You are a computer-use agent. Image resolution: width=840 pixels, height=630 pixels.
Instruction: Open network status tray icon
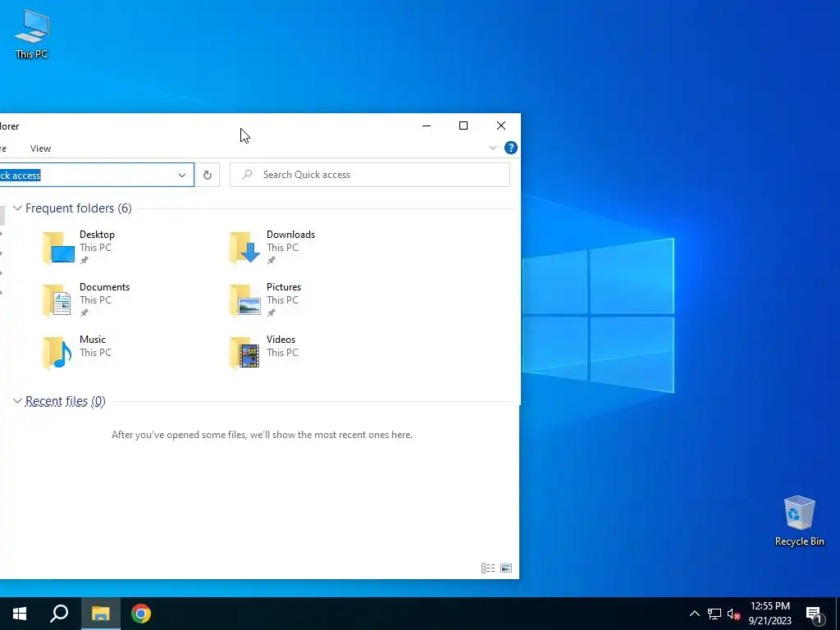point(714,614)
